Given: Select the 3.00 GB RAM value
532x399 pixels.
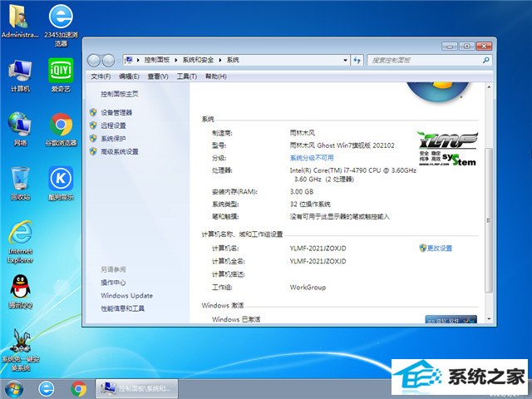Looking at the screenshot, I should (x=302, y=191).
